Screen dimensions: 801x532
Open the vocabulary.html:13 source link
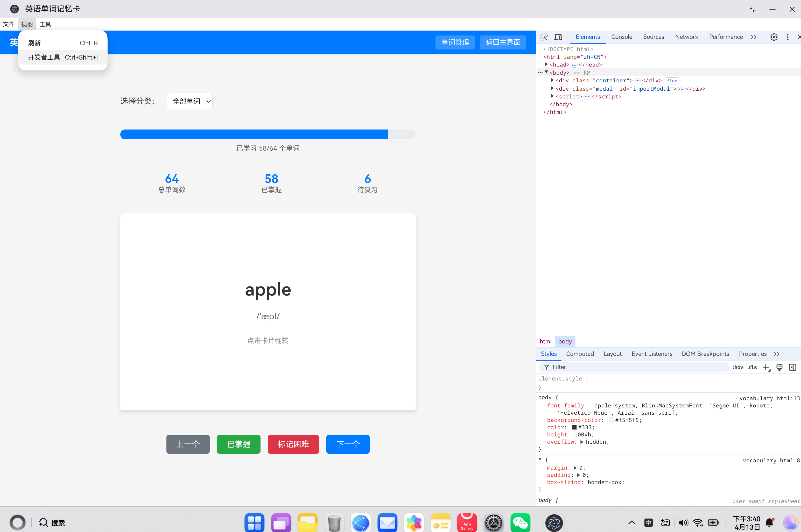click(x=769, y=398)
